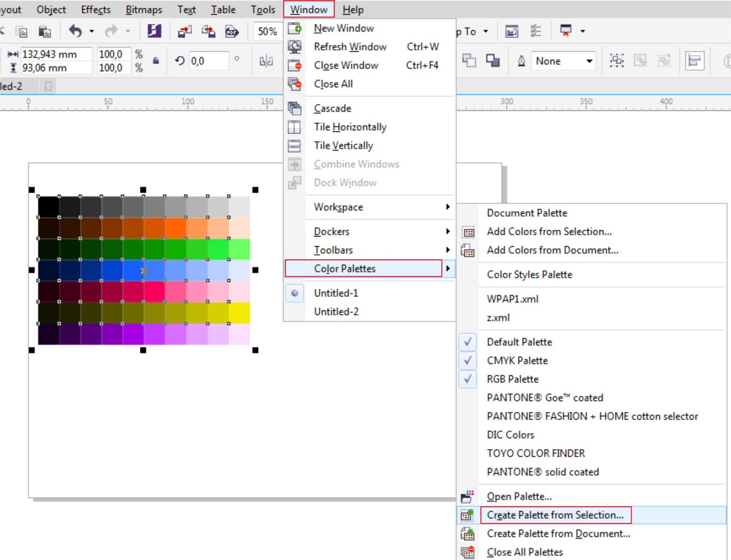Click the To front of page icon
Screen dimensions: 731x560
[x=469, y=60]
